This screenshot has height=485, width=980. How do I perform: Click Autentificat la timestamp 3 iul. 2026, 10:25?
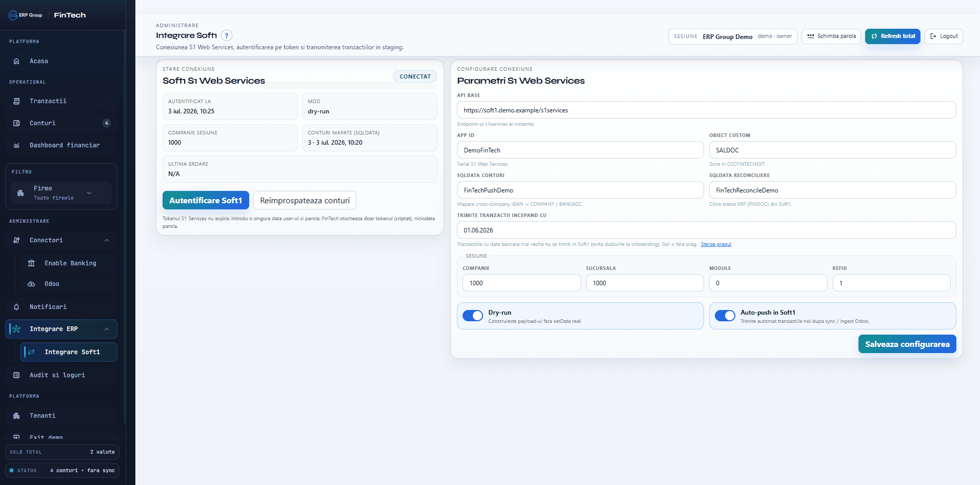[x=191, y=111]
